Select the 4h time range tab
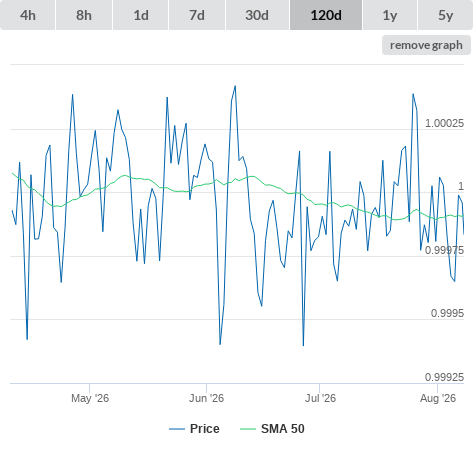The image size is (474, 455). tap(28, 15)
